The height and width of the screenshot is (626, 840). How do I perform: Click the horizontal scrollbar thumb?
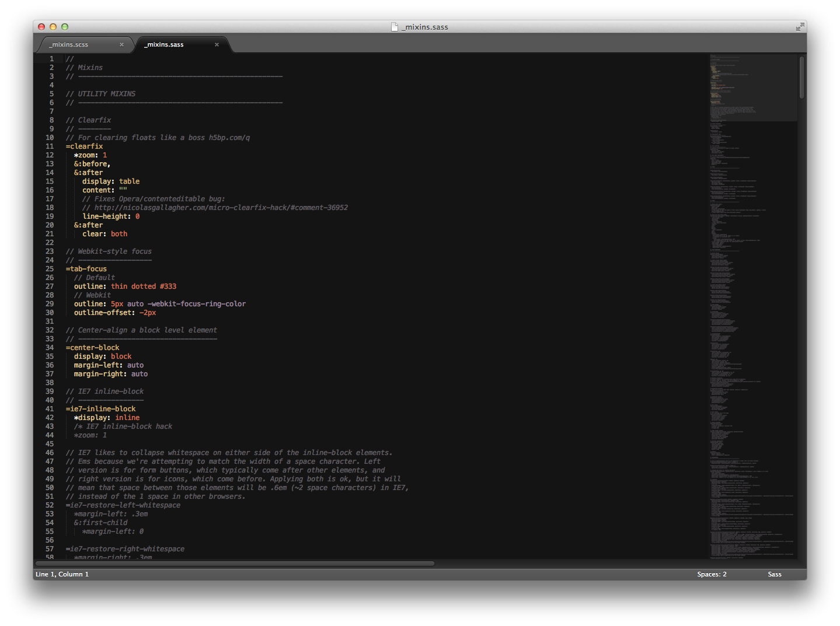point(235,564)
